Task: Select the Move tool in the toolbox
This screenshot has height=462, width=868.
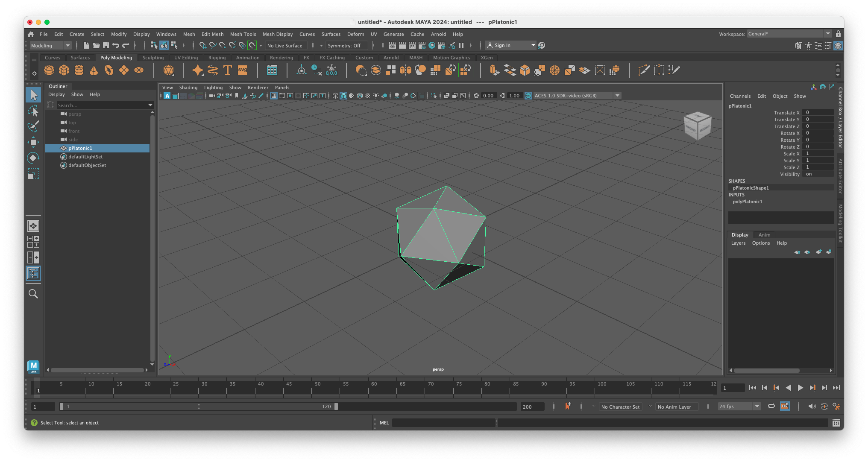Action: (x=33, y=143)
